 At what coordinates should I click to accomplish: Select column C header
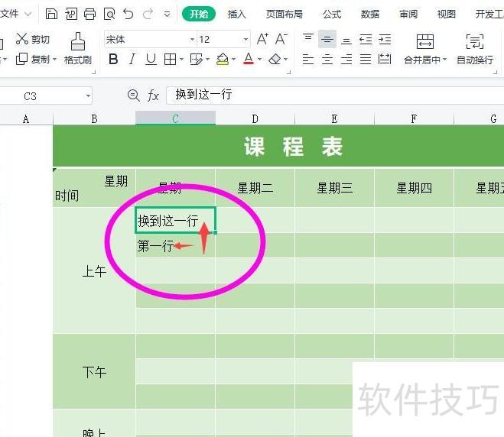pyautogui.click(x=175, y=118)
